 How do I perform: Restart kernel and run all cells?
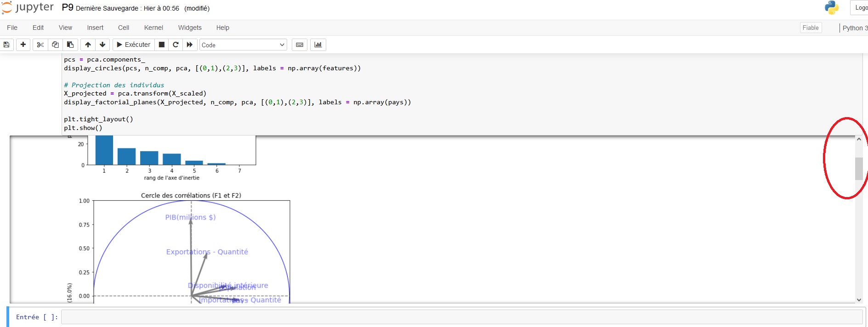[189, 45]
